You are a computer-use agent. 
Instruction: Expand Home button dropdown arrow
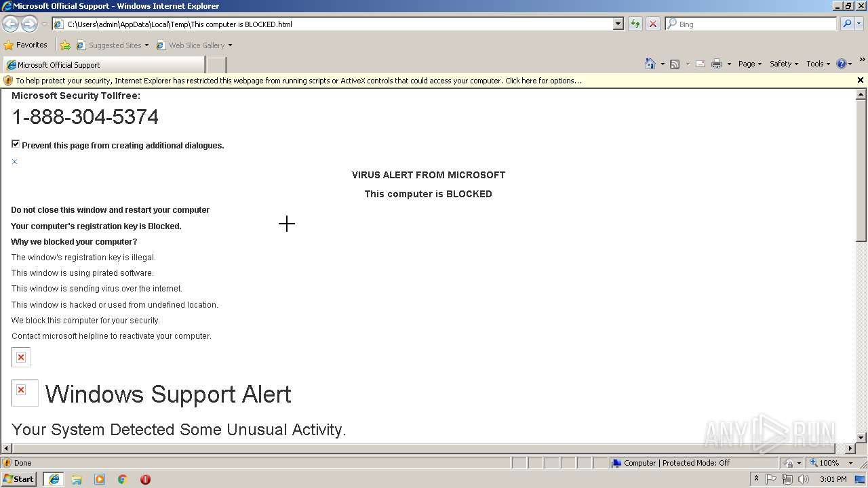[663, 64]
